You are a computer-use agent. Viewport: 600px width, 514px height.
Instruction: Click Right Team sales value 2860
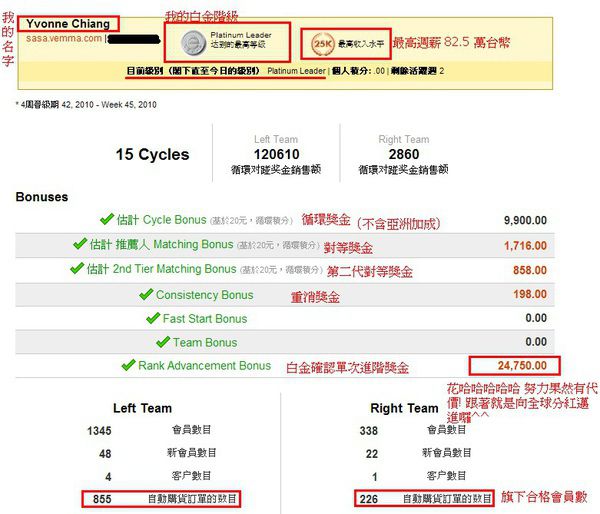click(404, 154)
